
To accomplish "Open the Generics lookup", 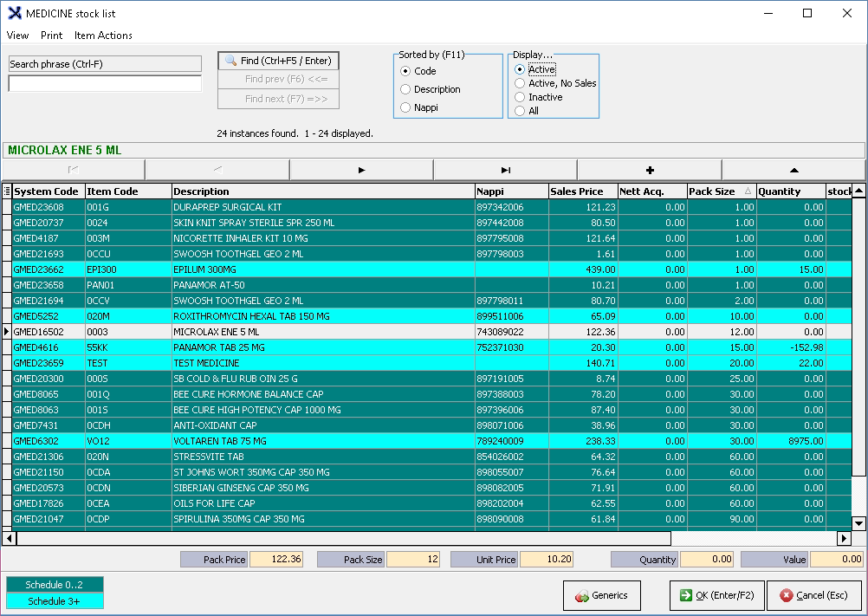I will click(601, 596).
